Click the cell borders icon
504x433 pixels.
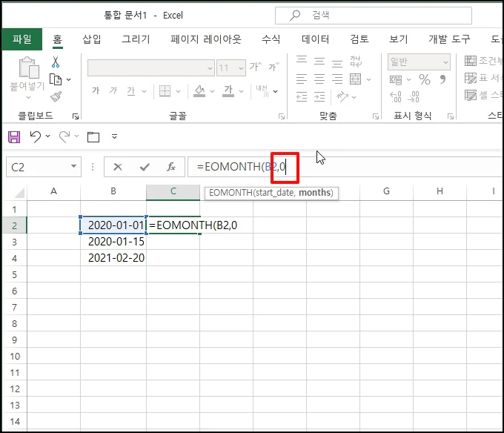click(165, 91)
